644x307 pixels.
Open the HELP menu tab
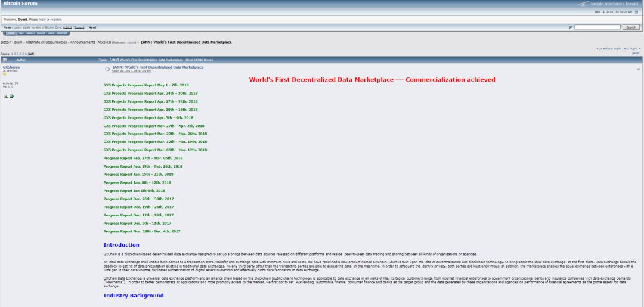21,33
